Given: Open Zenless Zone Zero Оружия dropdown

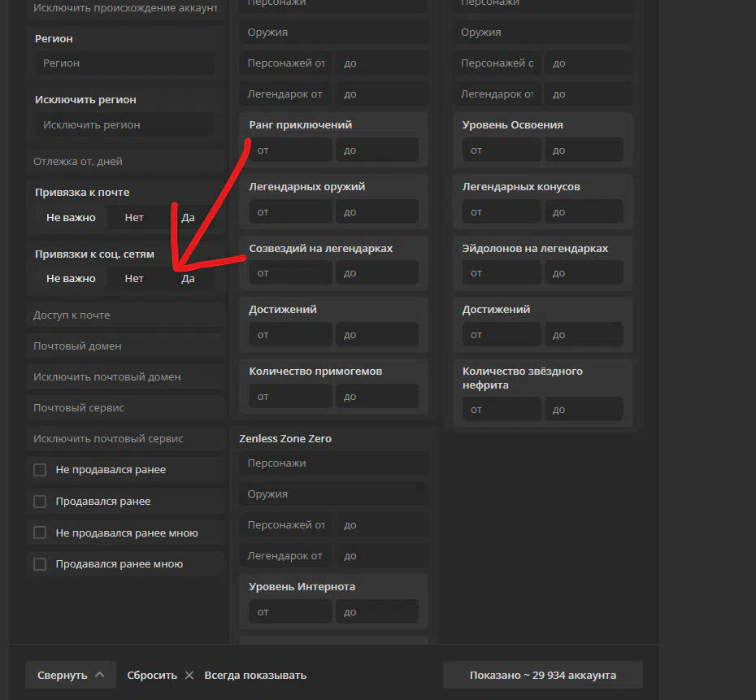Looking at the screenshot, I should (x=333, y=494).
